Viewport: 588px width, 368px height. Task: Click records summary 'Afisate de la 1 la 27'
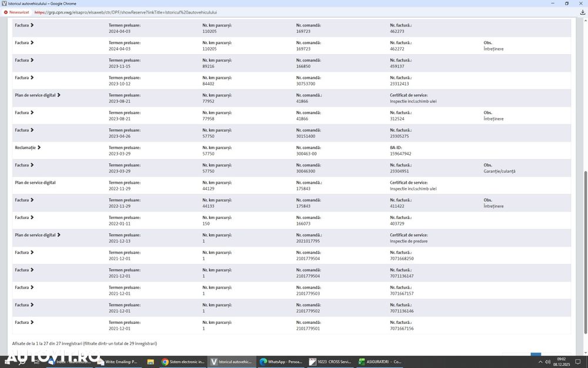(x=84, y=344)
